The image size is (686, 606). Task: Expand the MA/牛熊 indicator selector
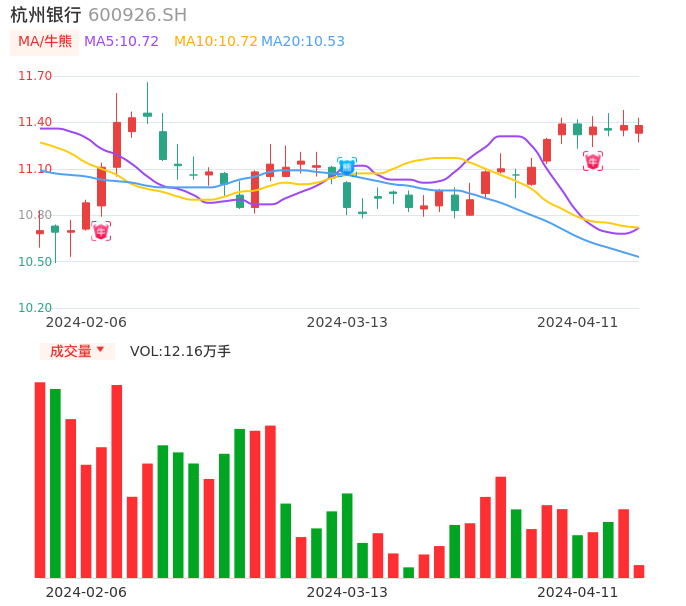click(x=45, y=42)
